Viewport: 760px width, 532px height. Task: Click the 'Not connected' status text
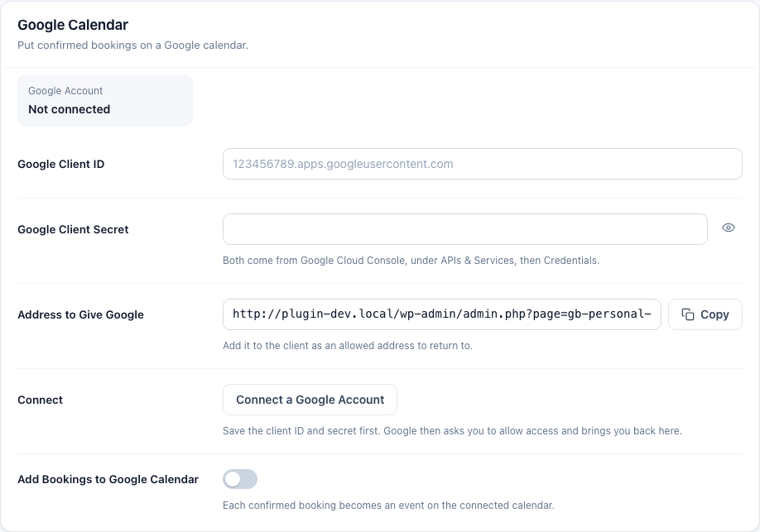(70, 109)
